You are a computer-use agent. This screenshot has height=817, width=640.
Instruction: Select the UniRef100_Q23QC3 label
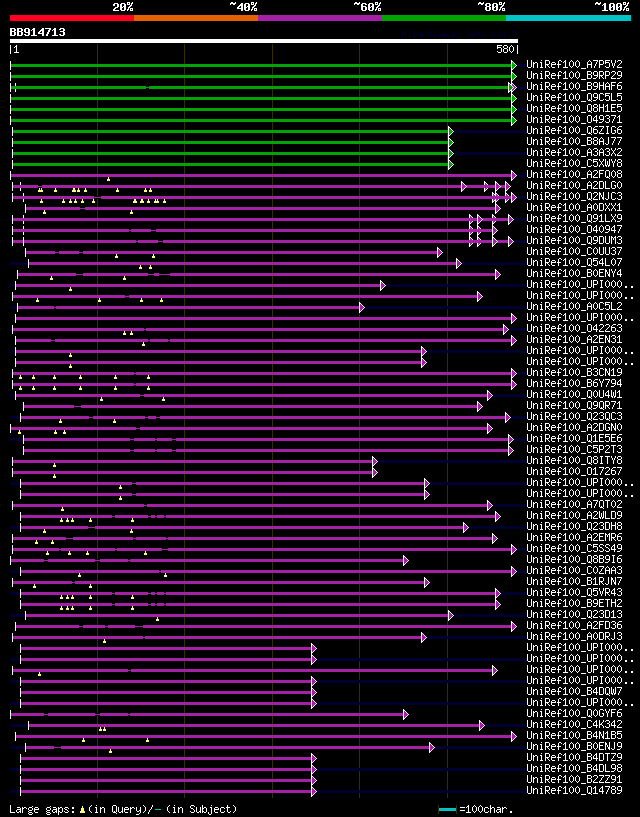pos(574,416)
